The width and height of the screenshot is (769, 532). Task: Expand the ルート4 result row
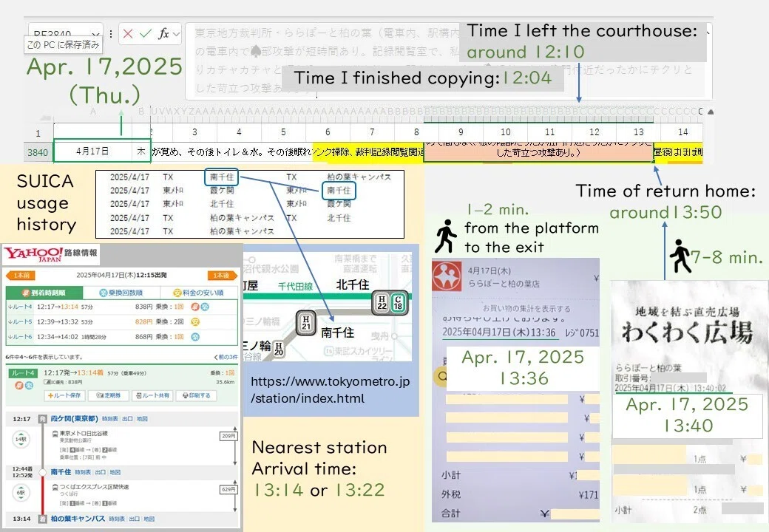click(121, 307)
